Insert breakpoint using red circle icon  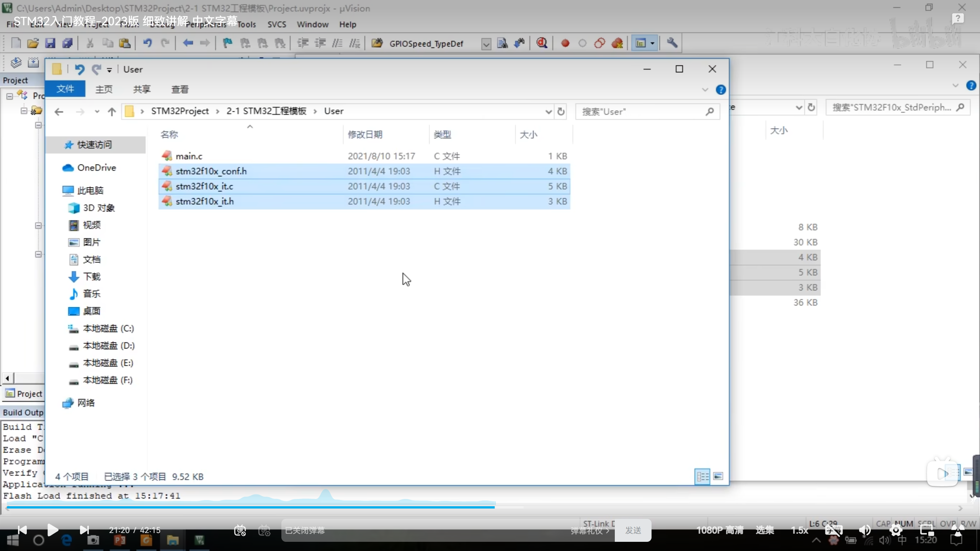(x=565, y=43)
